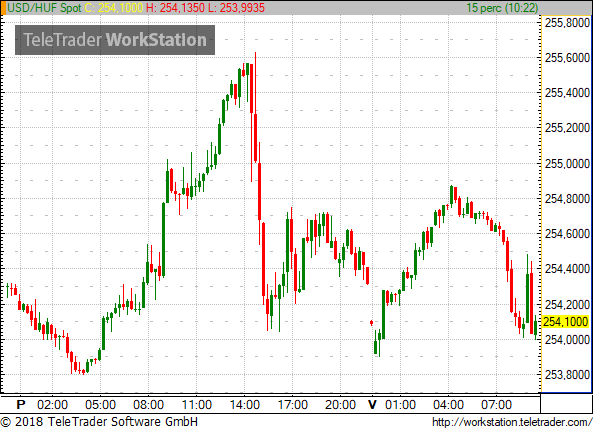This screenshot has height=431, width=593.
Task: Click the 255,0000 price axis label
Action: (x=567, y=164)
